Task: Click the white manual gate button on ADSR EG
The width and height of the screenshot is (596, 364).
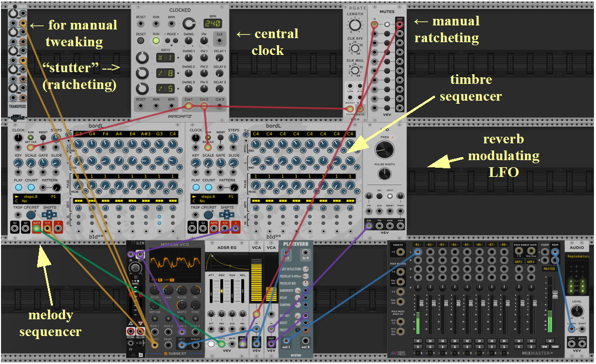Action: click(211, 344)
